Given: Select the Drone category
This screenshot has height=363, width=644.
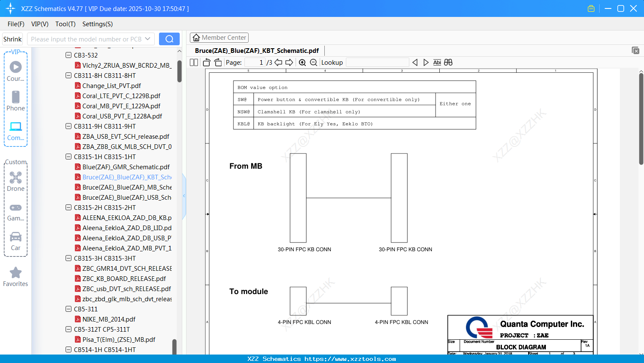Looking at the screenshot, I should (16, 181).
